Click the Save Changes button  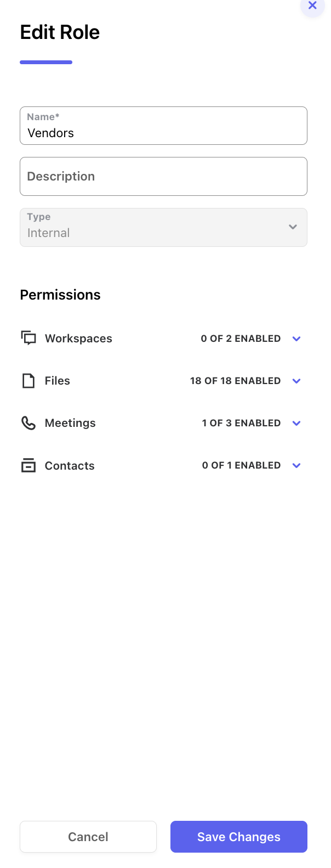tap(239, 837)
